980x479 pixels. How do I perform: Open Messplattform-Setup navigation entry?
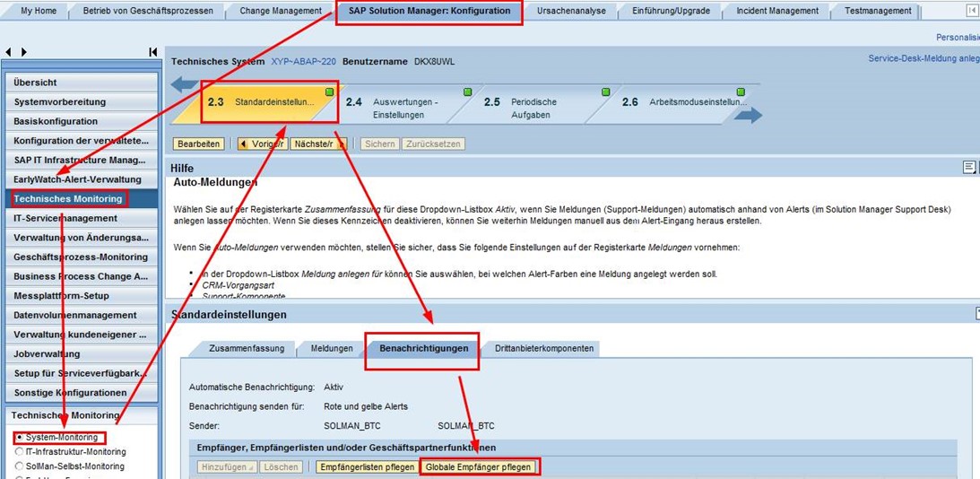click(x=82, y=296)
